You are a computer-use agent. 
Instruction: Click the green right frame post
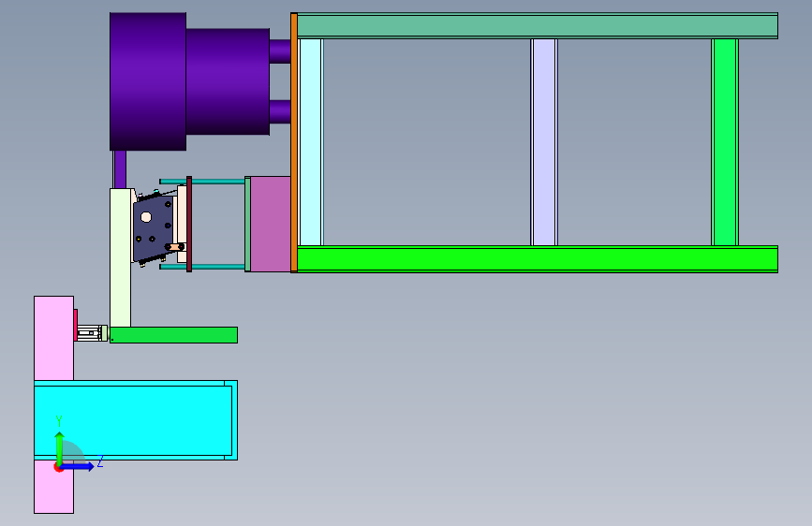coord(725,142)
